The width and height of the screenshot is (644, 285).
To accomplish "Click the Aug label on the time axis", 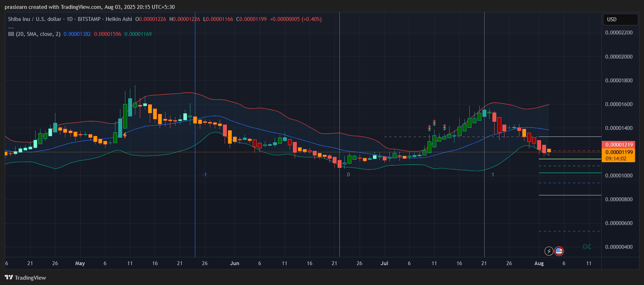I will pos(539,263).
